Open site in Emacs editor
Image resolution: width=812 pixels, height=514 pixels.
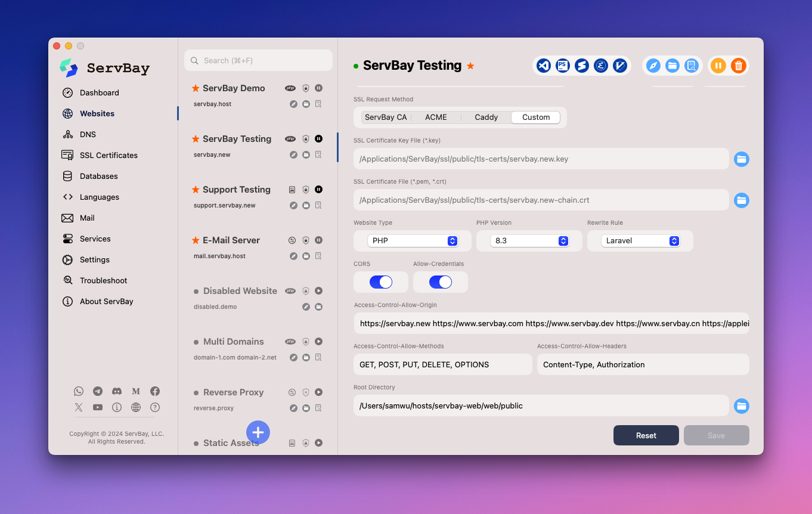601,66
